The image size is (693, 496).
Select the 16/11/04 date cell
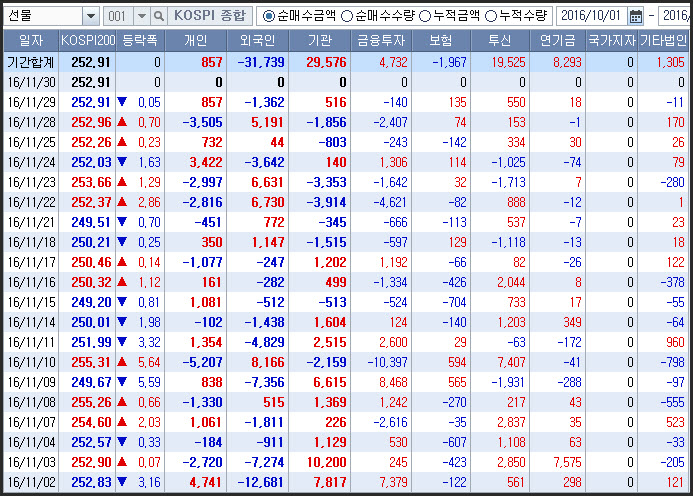(x=32, y=443)
